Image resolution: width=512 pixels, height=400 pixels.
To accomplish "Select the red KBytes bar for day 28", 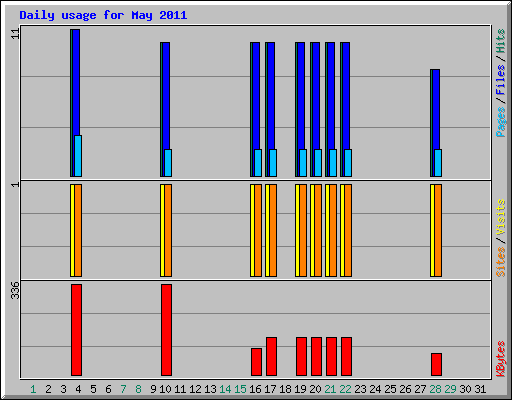I will click(x=436, y=365).
